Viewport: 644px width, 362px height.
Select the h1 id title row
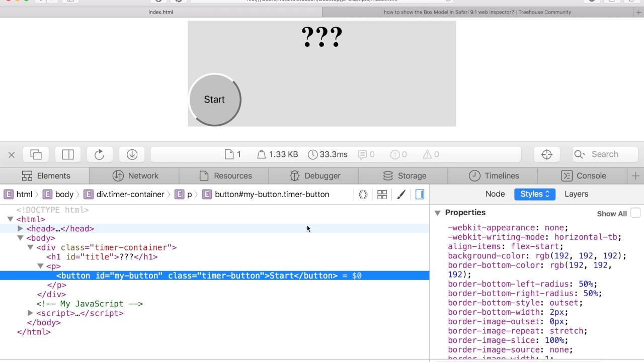click(x=102, y=257)
